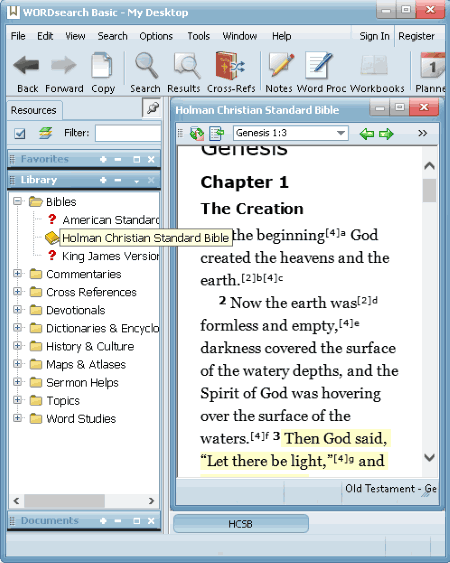Select American Standard in the Bibles tree
The height and width of the screenshot is (563, 450).
[x=111, y=220]
